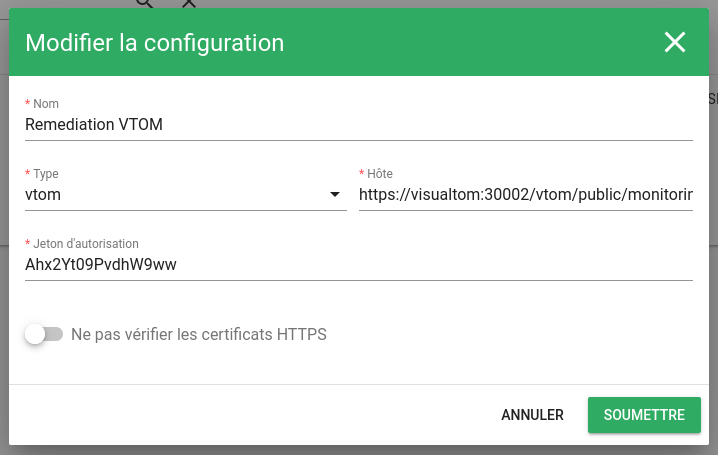718x455 pixels.
Task: Click the white knob of the HTTPS switch
Action: click(35, 334)
